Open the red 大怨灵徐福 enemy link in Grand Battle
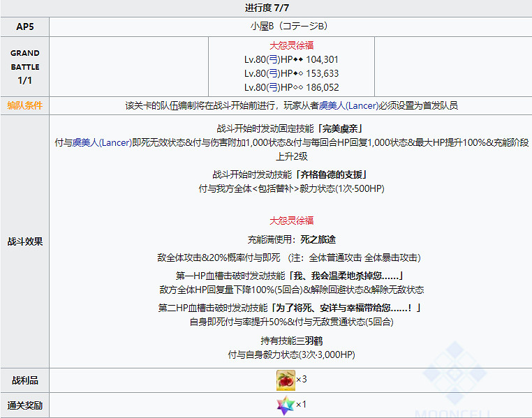Image resolution: width=532 pixels, height=418 pixels. [x=291, y=45]
